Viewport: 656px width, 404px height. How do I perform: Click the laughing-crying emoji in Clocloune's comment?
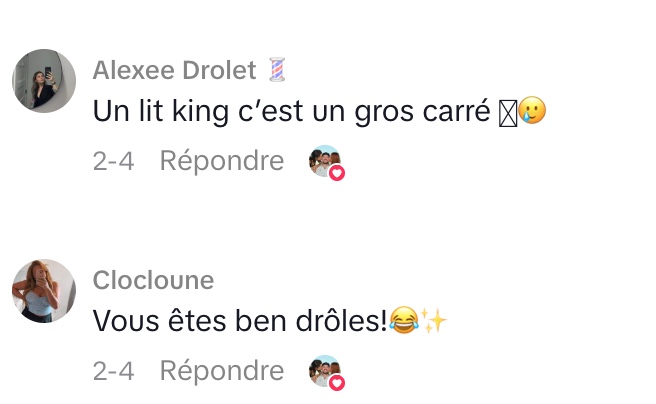pyautogui.click(x=402, y=322)
